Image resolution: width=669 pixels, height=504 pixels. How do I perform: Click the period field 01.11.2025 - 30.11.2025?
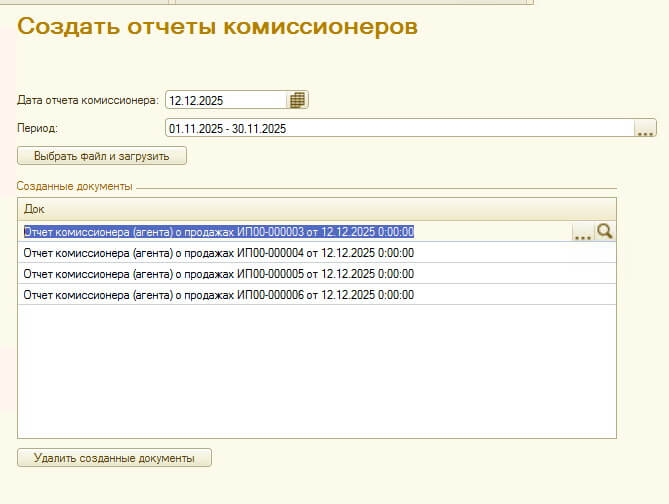[x=399, y=128]
